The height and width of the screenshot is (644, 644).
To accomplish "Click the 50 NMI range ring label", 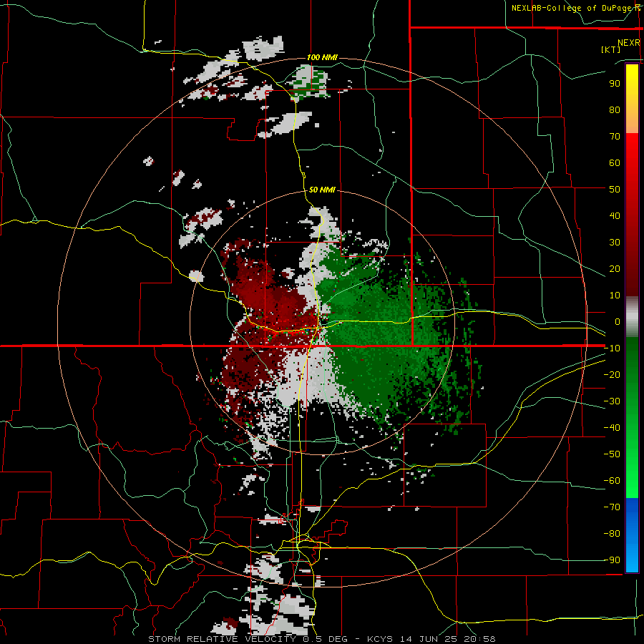I will [322, 190].
